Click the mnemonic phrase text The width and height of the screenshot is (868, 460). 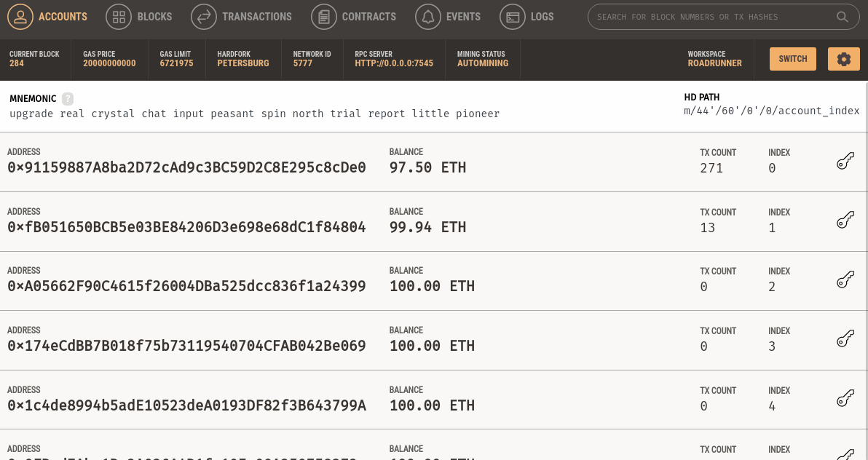point(254,114)
